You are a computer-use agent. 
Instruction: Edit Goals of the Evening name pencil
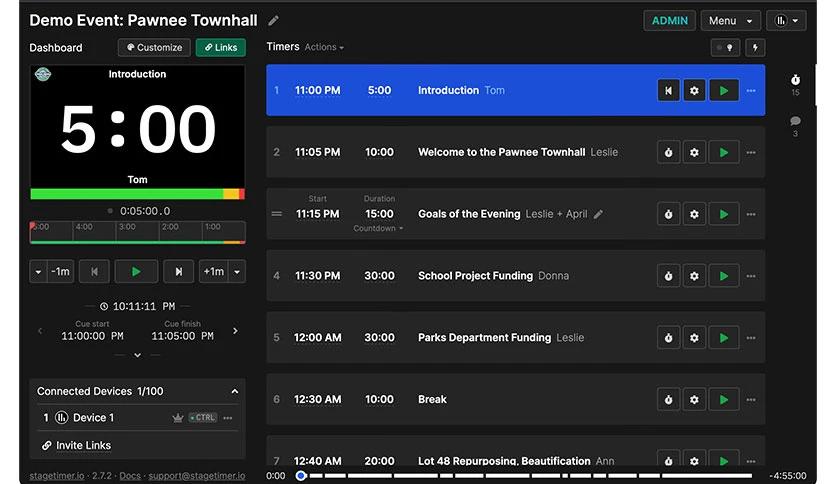598,214
